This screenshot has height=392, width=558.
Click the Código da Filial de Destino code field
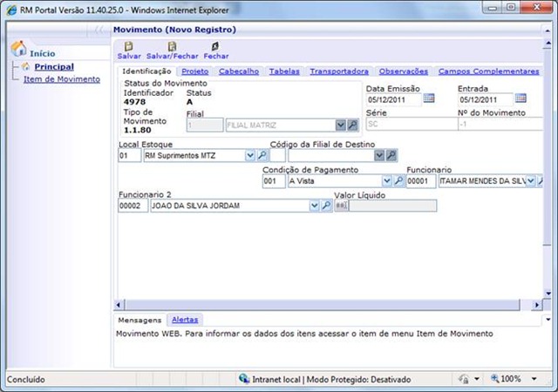click(x=277, y=155)
